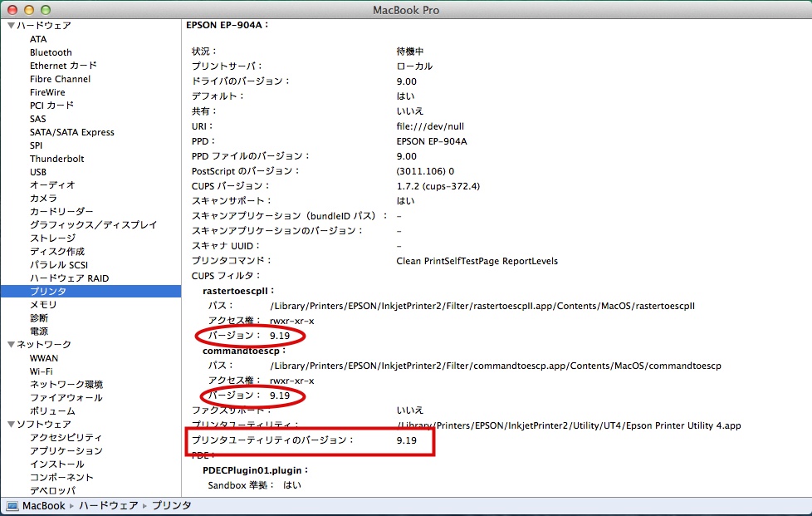The image size is (812, 516).
Task: Select Fibre Channel in sidebar
Action: tap(60, 79)
